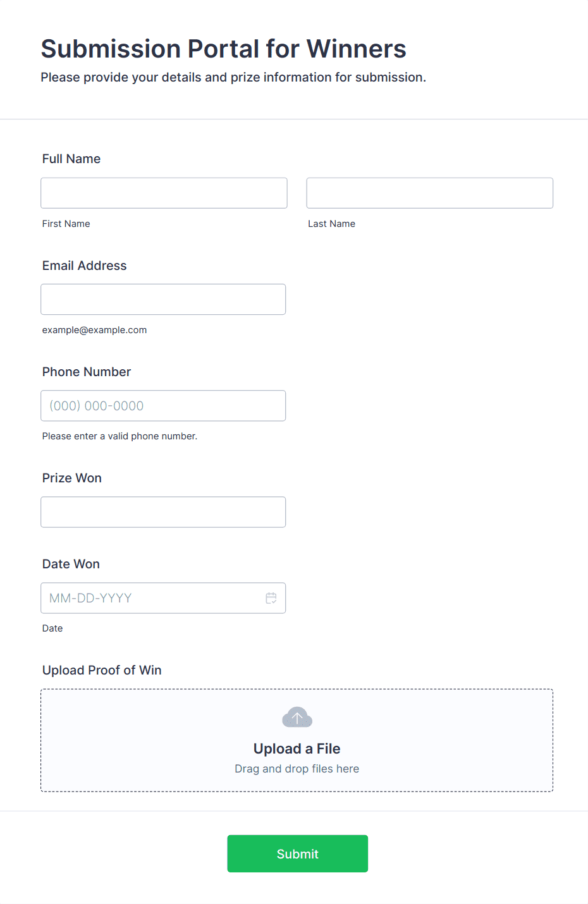
Task: Click the Full Name label
Action: 71,159
